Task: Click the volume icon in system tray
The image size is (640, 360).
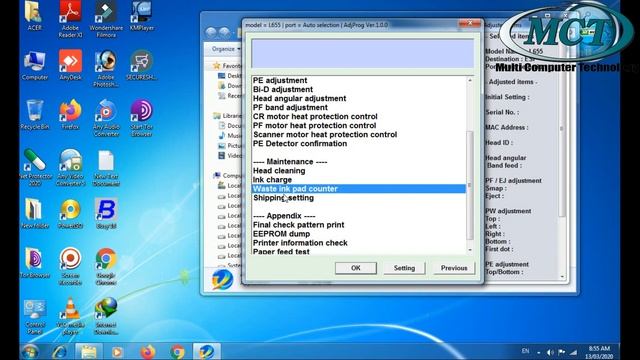Action: (550, 352)
